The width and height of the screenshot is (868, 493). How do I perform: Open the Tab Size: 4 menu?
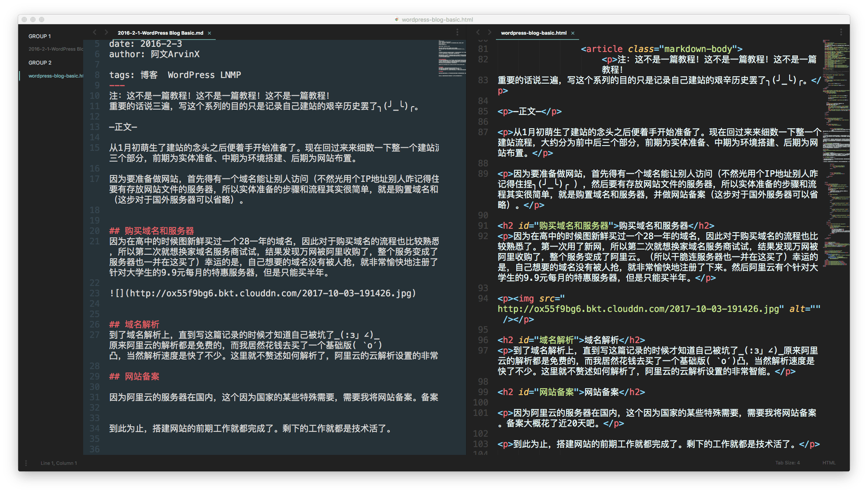pos(787,463)
